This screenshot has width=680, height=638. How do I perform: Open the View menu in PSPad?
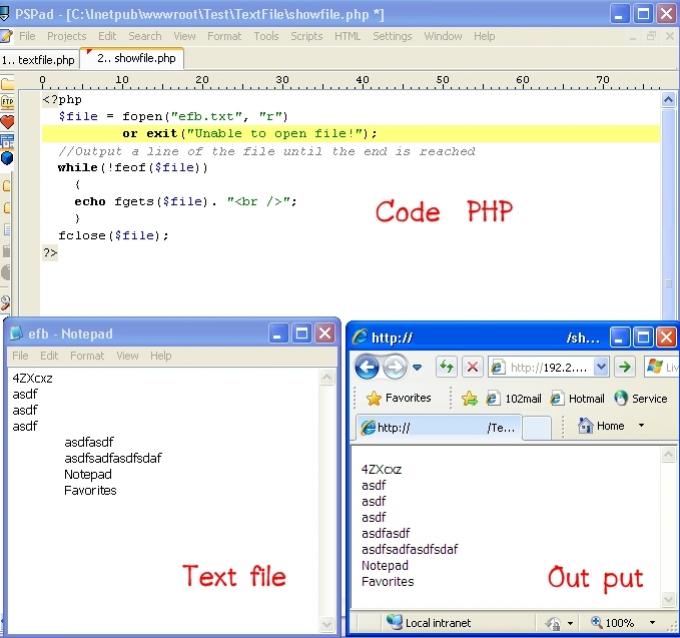tap(184, 36)
